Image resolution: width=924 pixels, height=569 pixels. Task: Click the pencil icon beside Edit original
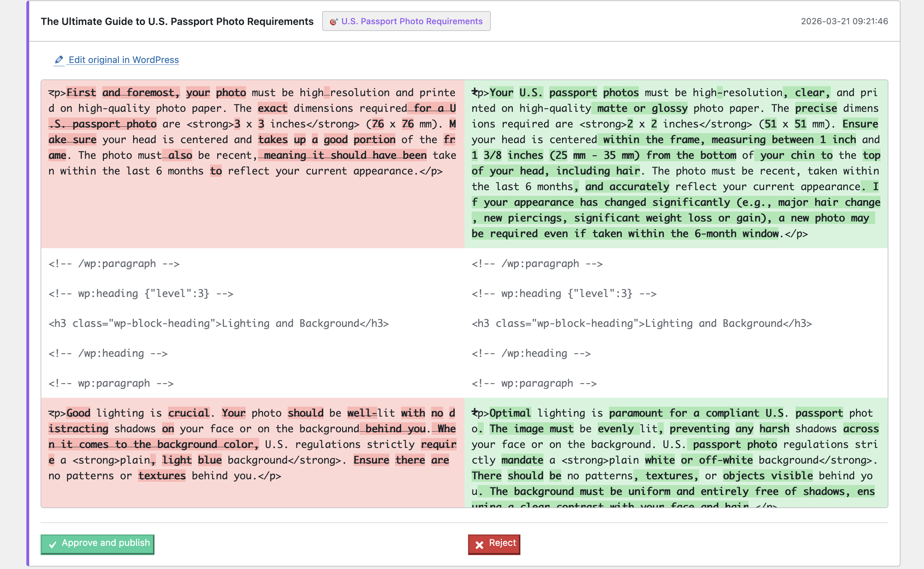(x=59, y=60)
